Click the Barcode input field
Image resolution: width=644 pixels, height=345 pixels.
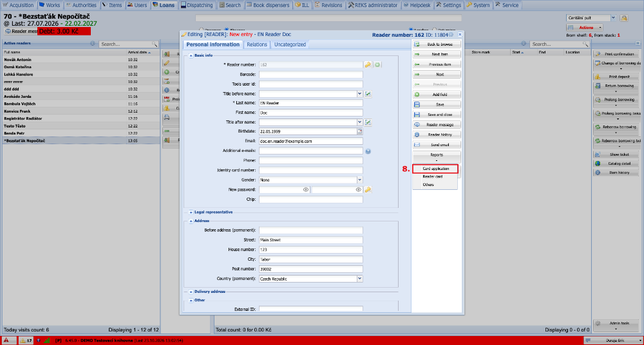point(311,75)
